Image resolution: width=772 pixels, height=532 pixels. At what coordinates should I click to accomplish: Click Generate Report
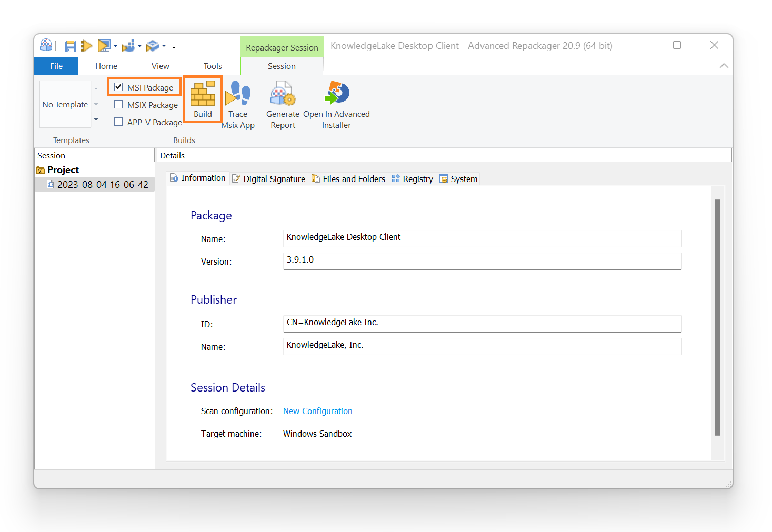[x=283, y=105]
